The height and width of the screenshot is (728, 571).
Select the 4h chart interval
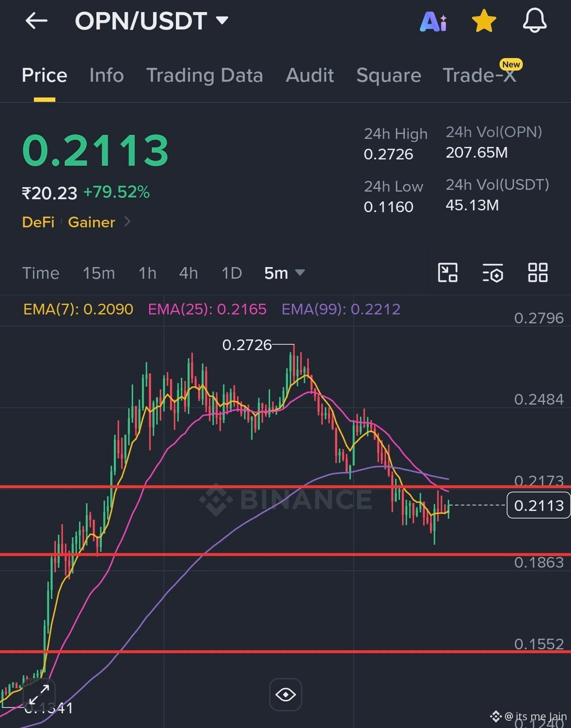point(188,273)
